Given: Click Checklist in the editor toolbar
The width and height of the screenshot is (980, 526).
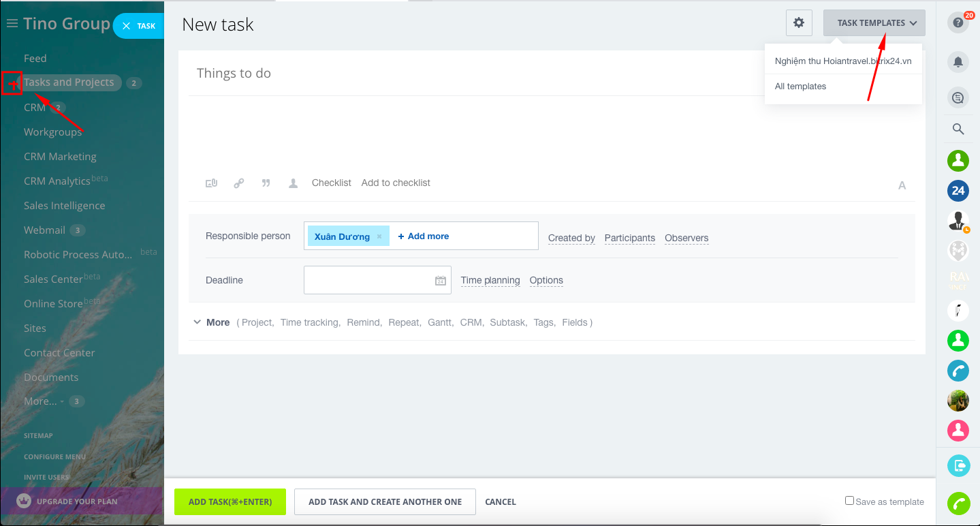Looking at the screenshot, I should tap(332, 183).
